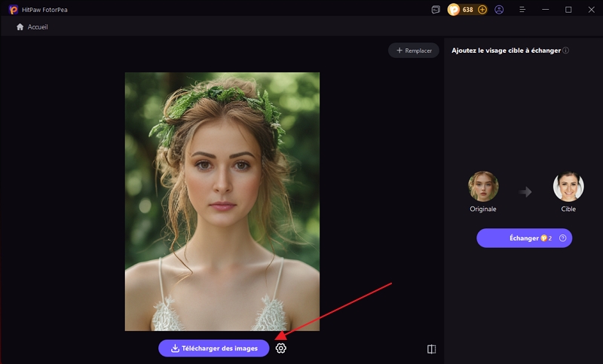This screenshot has width=603, height=364.
Task: Add more coins with the plus icon
Action: coord(482,10)
